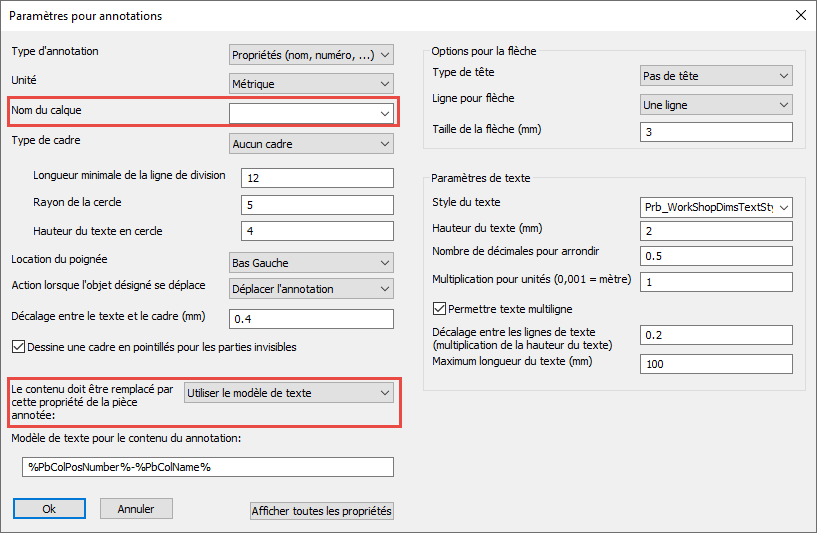The image size is (817, 533).
Task: Open the Style du texte dropdown
Action: click(715, 207)
